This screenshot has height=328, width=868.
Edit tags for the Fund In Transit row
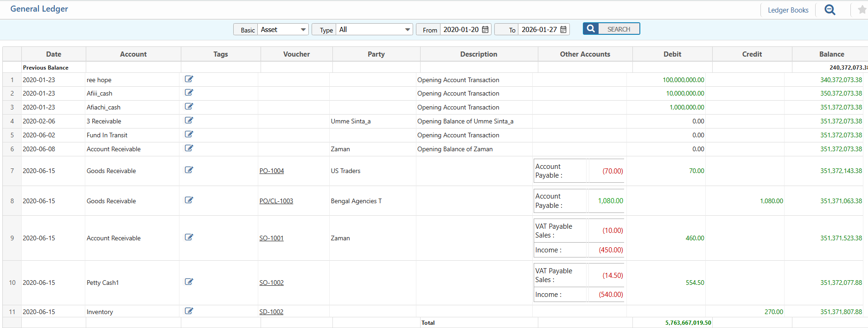[x=189, y=135]
